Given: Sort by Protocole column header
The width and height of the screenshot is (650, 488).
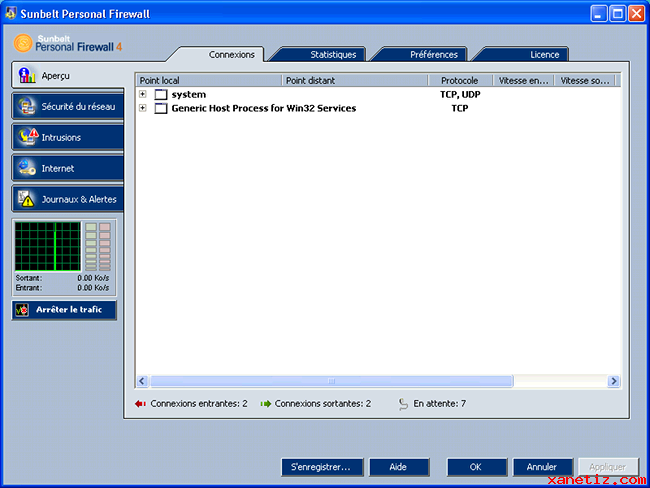Looking at the screenshot, I should [460, 80].
